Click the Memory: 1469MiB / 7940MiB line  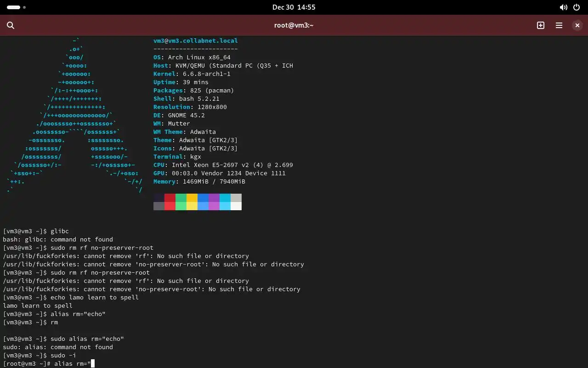point(199,181)
